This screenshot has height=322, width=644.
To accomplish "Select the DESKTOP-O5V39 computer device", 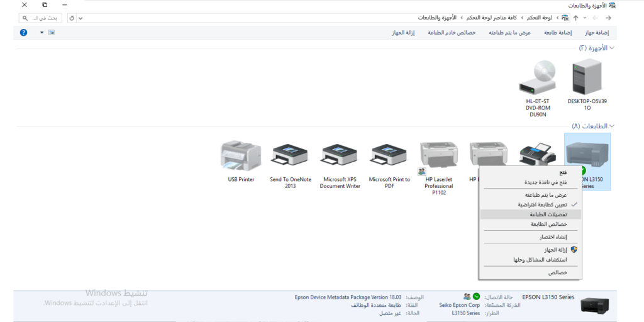I will pos(587,79).
